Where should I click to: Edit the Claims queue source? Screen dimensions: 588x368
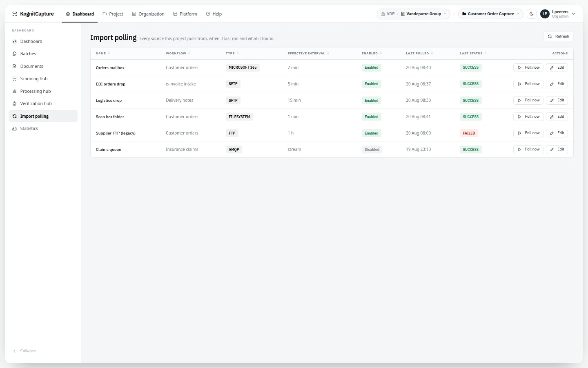[557, 149]
